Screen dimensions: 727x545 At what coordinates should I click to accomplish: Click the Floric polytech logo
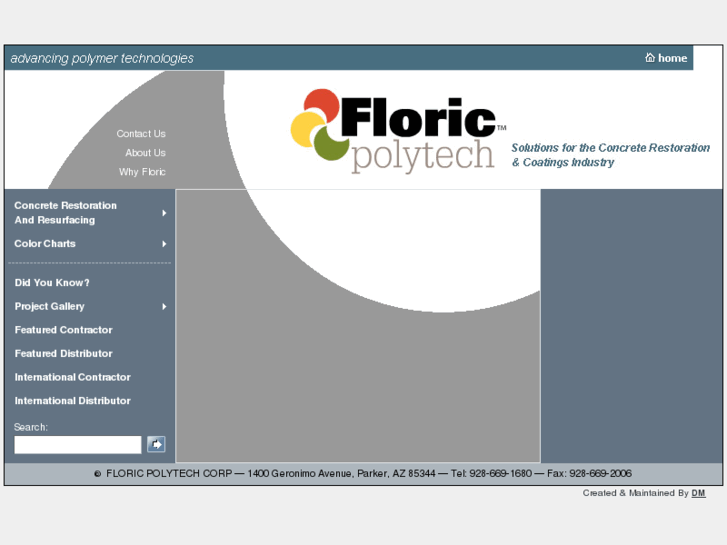pyautogui.click(x=398, y=131)
